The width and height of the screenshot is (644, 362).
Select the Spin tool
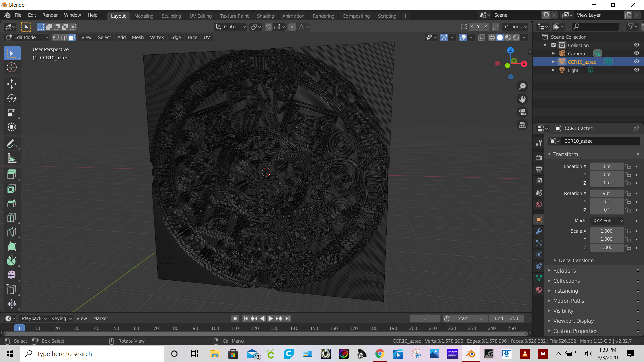coord(12,261)
